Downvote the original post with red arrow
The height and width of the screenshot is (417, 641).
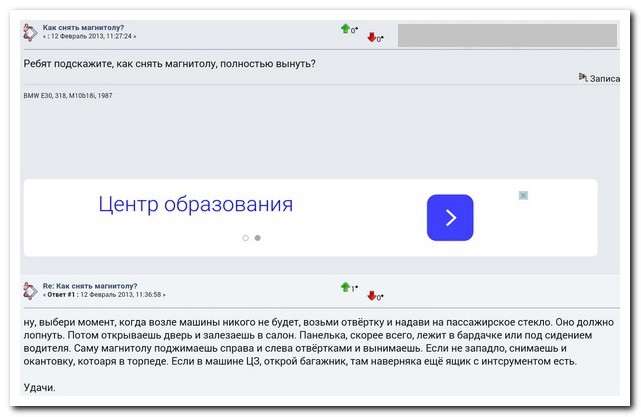[x=372, y=38]
